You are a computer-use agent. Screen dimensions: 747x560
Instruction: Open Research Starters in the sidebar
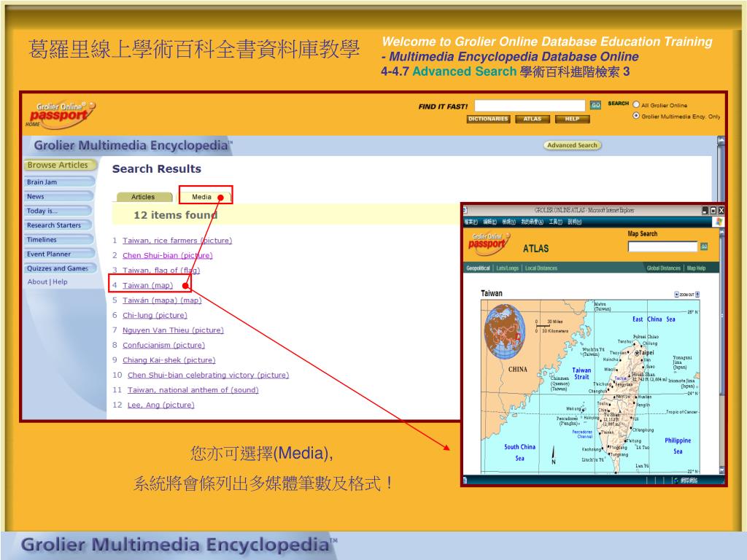coord(59,225)
